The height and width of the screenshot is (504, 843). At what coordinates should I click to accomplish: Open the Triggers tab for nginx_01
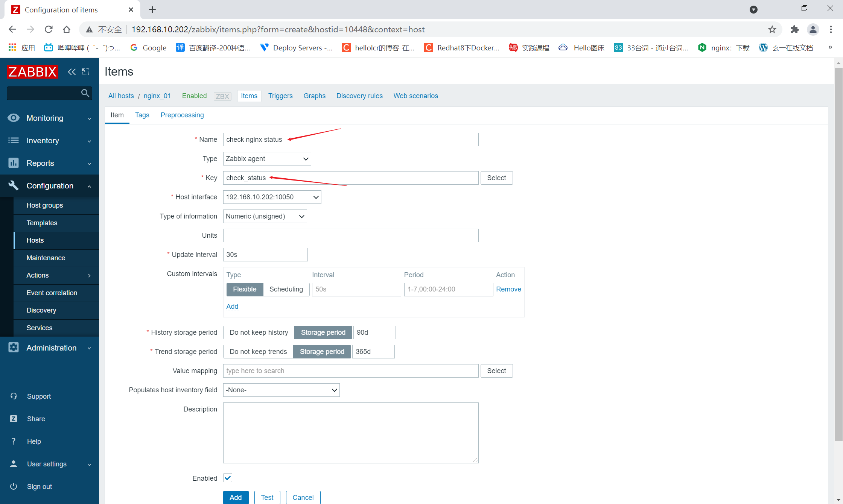click(280, 96)
